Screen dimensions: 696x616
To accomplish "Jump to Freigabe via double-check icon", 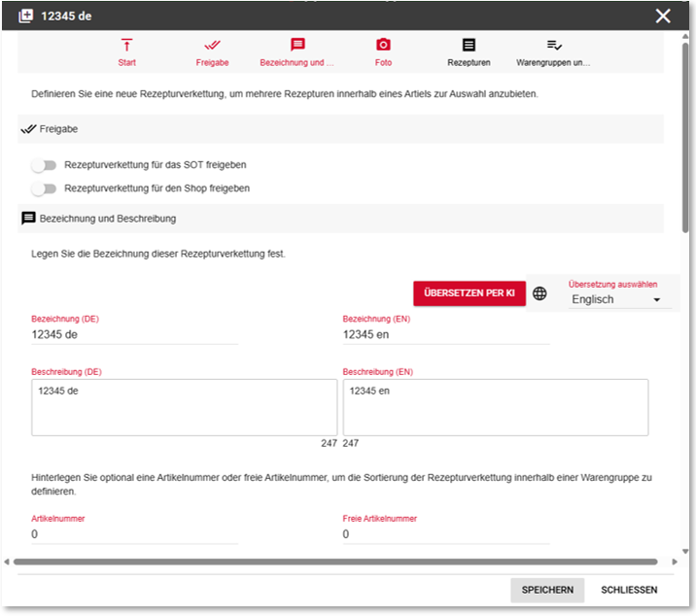I will pyautogui.click(x=212, y=45).
